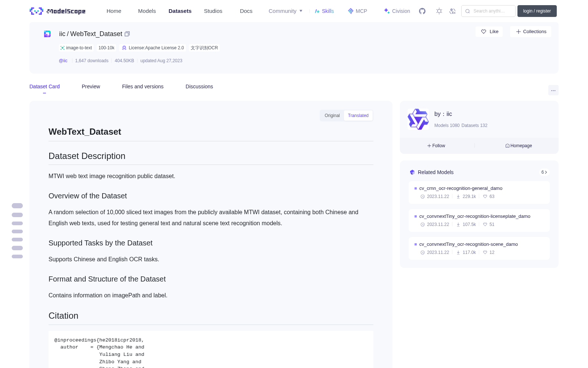Open the GitHub icon link
Viewport: 588px width, 368px height.
pos(422,11)
